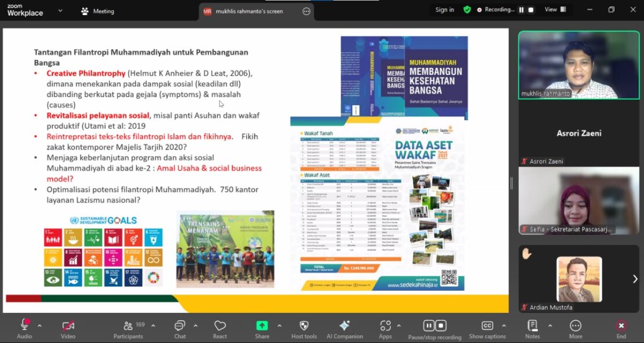The width and height of the screenshot is (644, 343).
Task: Open Participants panel
Action: click(x=128, y=329)
